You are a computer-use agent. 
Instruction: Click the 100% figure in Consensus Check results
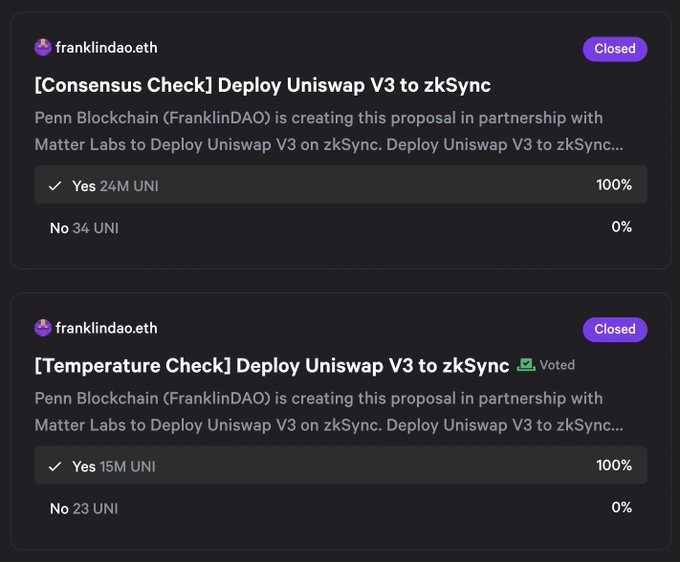(x=614, y=185)
